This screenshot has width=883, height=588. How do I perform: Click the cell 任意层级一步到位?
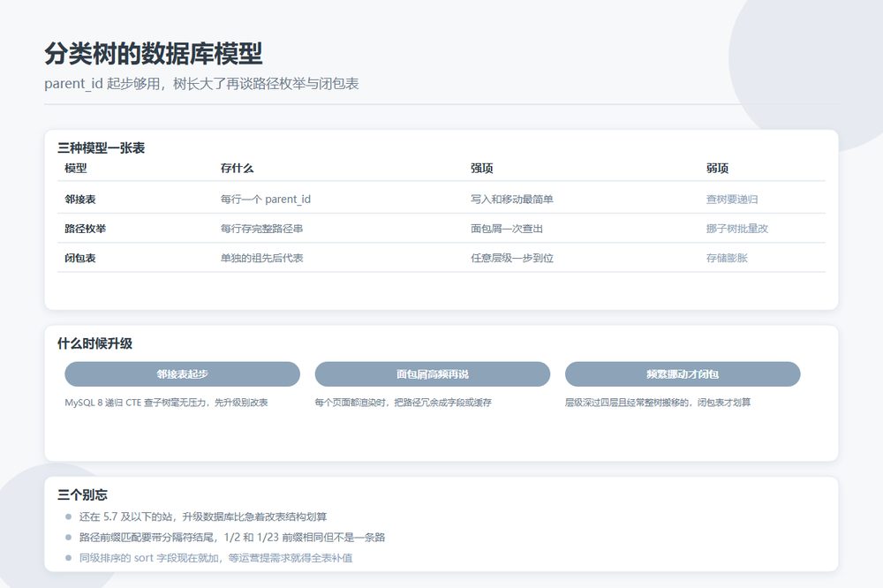(512, 258)
